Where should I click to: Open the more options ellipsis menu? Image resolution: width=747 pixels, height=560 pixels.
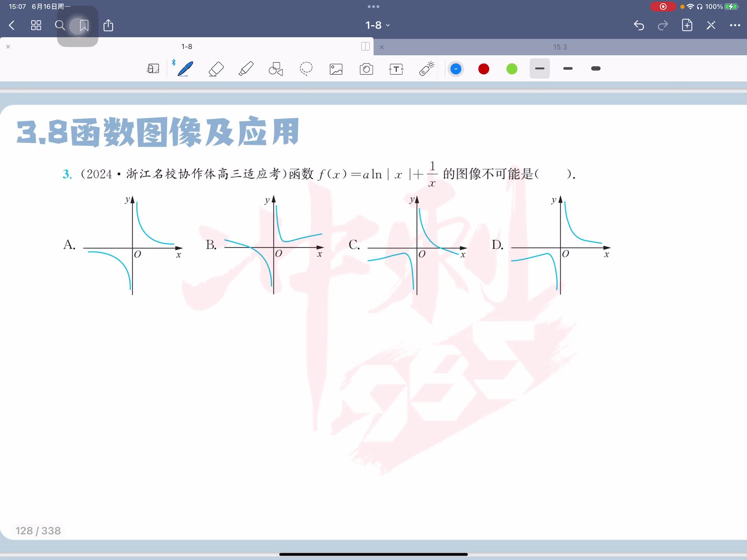pos(735,25)
